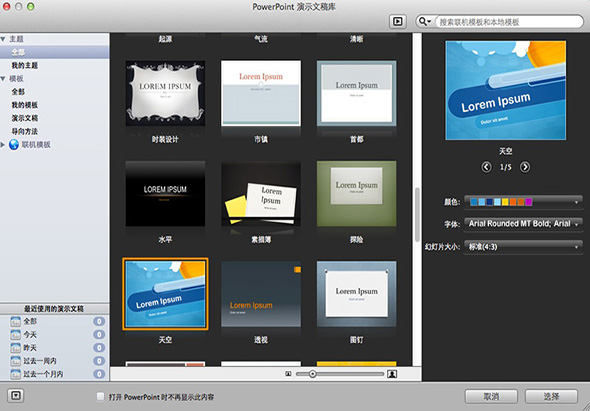The image size is (590, 411).
Task: Click calendar icon beside recent 全部
Action: [16, 321]
